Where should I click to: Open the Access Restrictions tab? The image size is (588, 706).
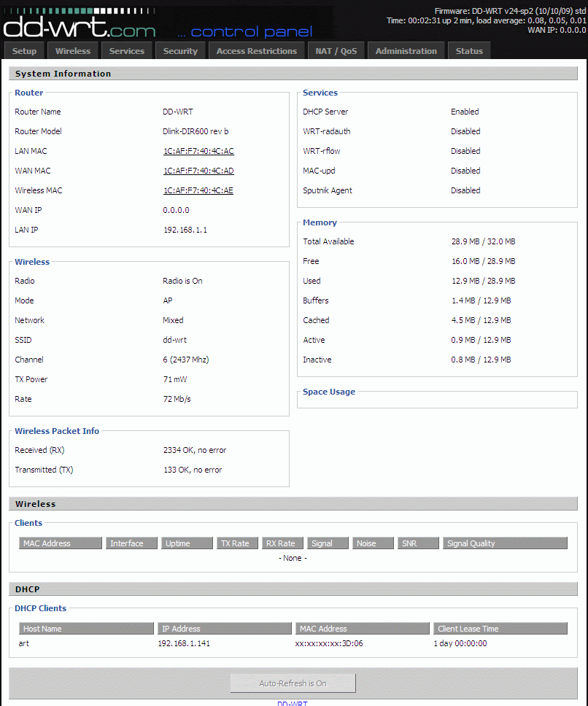point(257,51)
